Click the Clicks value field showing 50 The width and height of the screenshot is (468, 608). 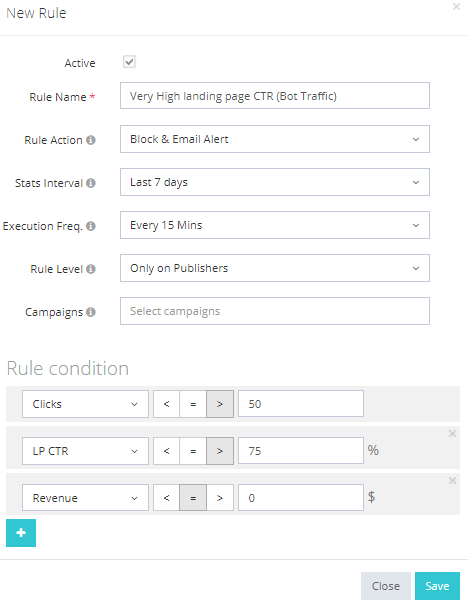point(301,404)
